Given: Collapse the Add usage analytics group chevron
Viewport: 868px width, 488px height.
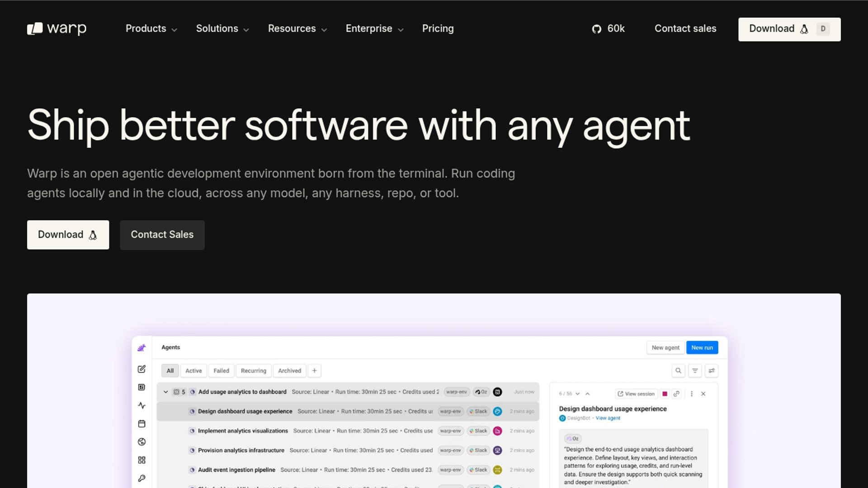Looking at the screenshot, I should tap(166, 392).
